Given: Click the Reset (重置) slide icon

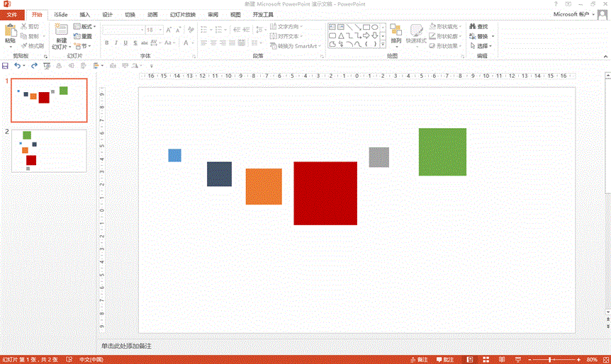Looking at the screenshot, I should (x=82, y=36).
